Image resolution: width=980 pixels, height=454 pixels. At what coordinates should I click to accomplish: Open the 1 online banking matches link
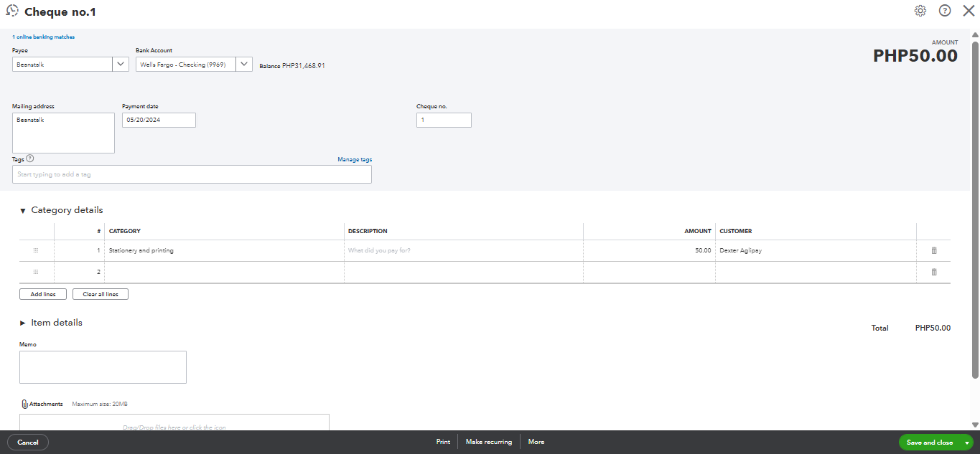(43, 37)
